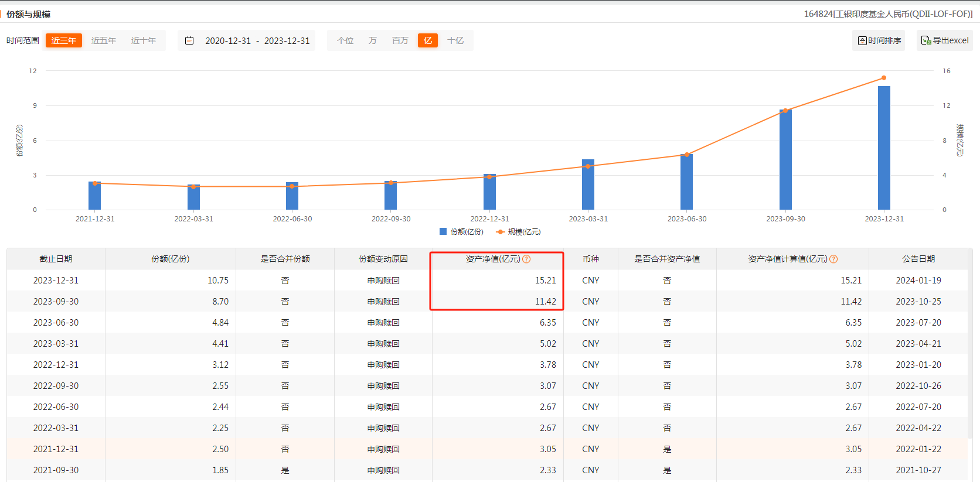This screenshot has height=482, width=980.
Task: Click the 时间排序 sort icon button
Action: click(862, 40)
